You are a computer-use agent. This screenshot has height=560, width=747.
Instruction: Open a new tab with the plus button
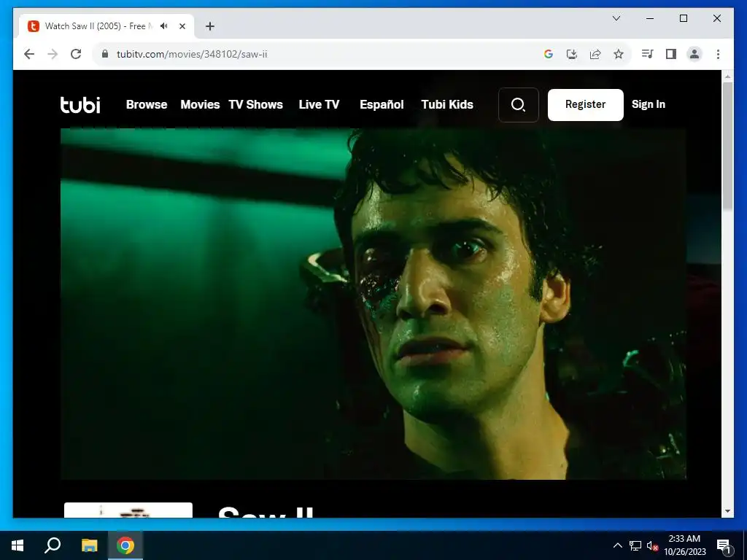pyautogui.click(x=210, y=26)
